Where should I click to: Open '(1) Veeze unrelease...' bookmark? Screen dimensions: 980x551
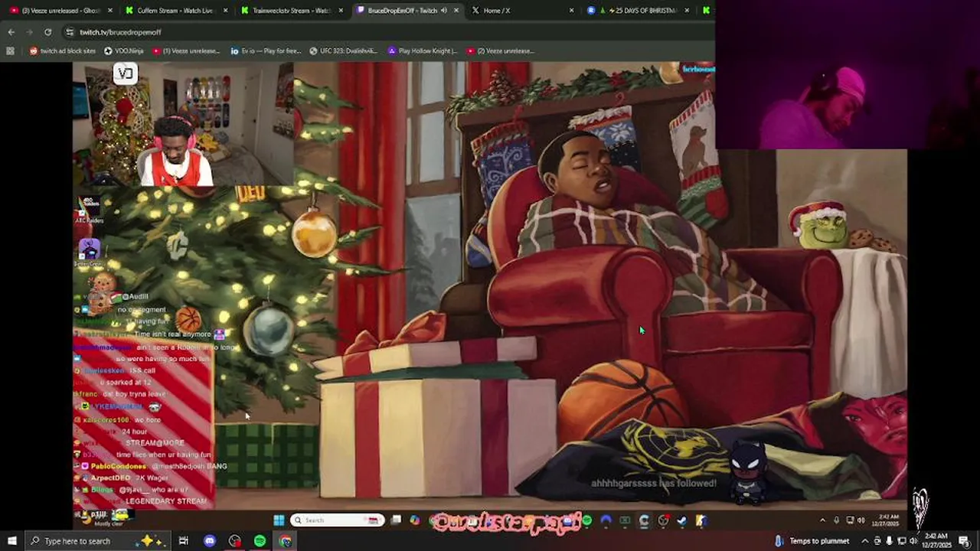coord(186,51)
